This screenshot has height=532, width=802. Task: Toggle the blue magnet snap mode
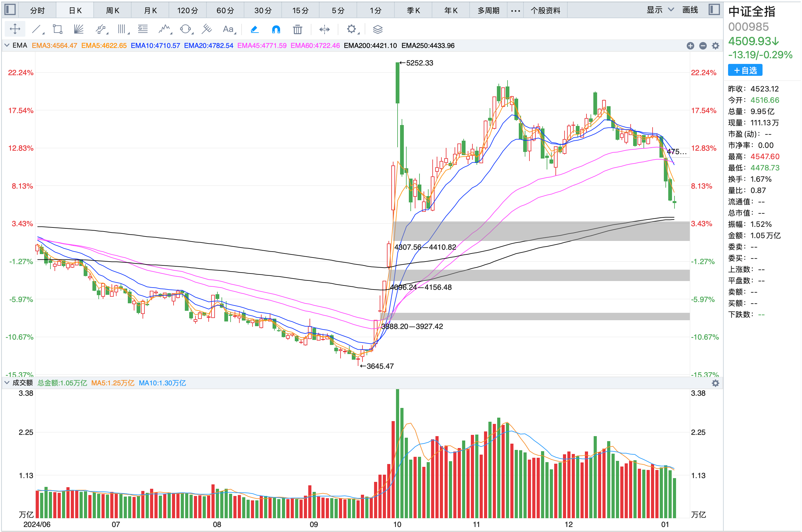tap(276, 29)
